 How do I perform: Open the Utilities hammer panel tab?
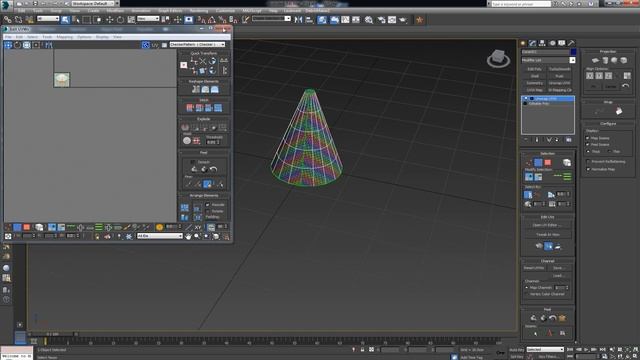tap(571, 43)
